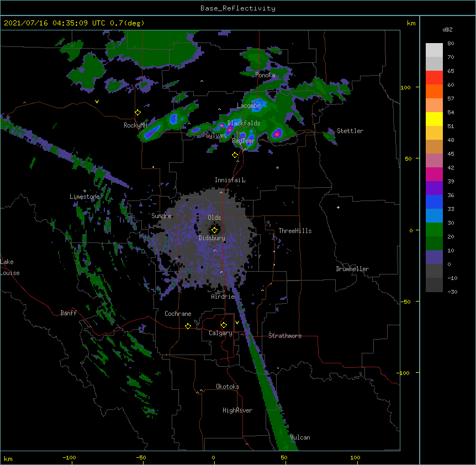Click the radar site diamond at Olds
Viewport: 476px width, 465px height.
(x=214, y=230)
